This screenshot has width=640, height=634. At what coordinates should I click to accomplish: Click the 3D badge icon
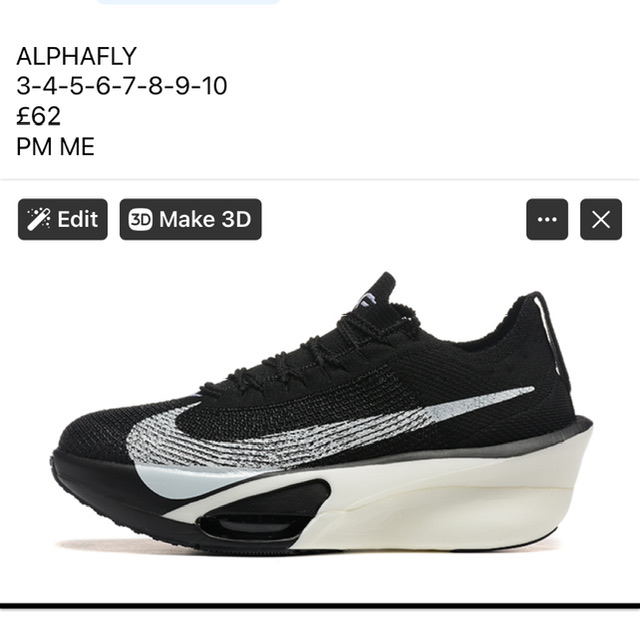click(x=140, y=220)
